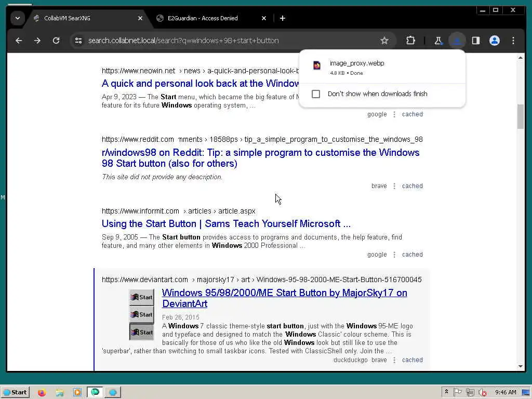Open File Explorer folder icon in taskbar
The width and height of the screenshot is (532, 399).
coord(60,393)
